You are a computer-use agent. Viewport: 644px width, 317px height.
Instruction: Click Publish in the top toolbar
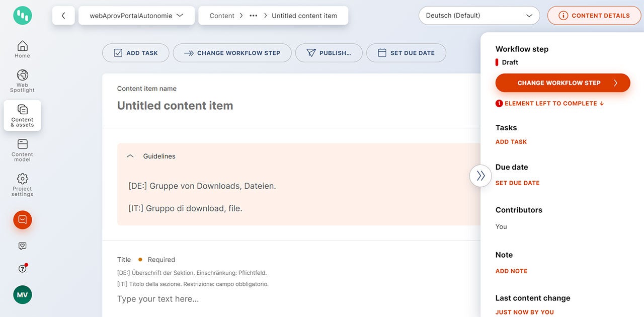(329, 53)
